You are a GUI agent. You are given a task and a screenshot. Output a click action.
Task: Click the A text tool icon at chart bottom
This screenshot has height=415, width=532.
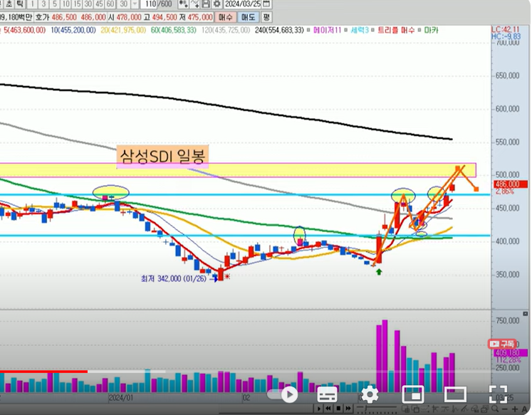coord(524,409)
